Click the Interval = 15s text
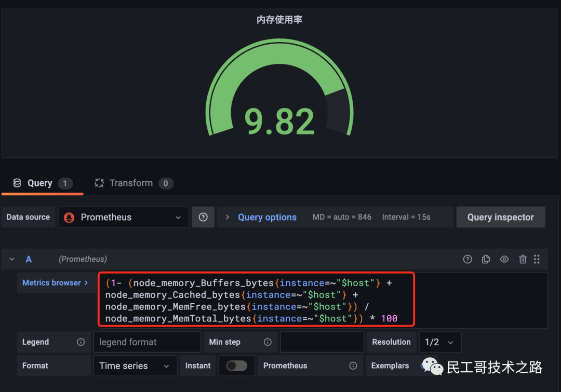 click(406, 217)
